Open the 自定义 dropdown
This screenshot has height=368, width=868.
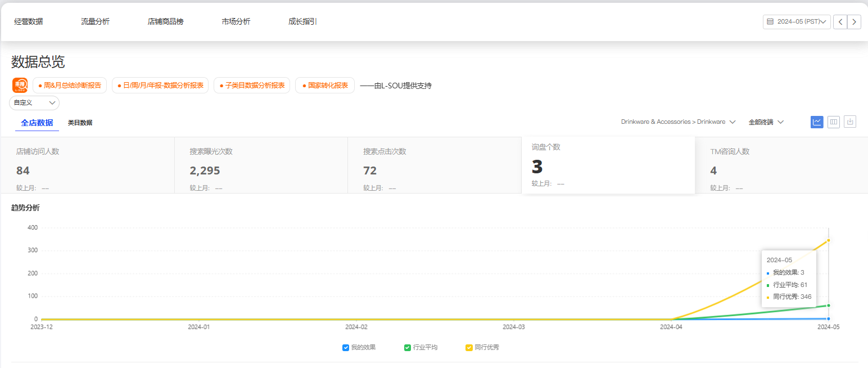pos(34,103)
